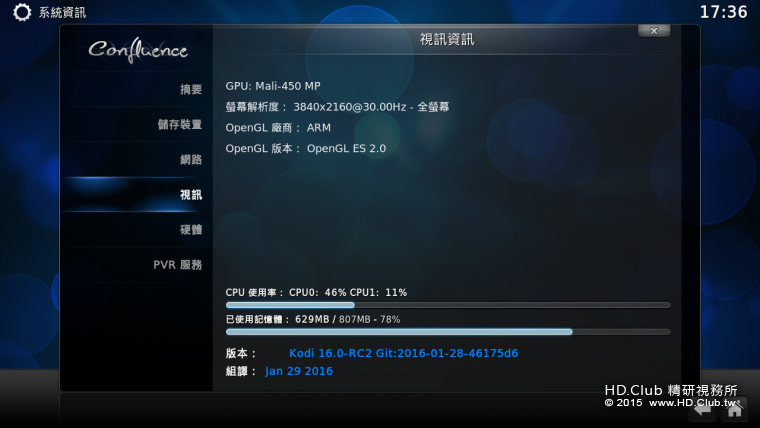Click the 系統資訊 header title
Image resolution: width=760 pixels, height=428 pixels.
pos(63,13)
